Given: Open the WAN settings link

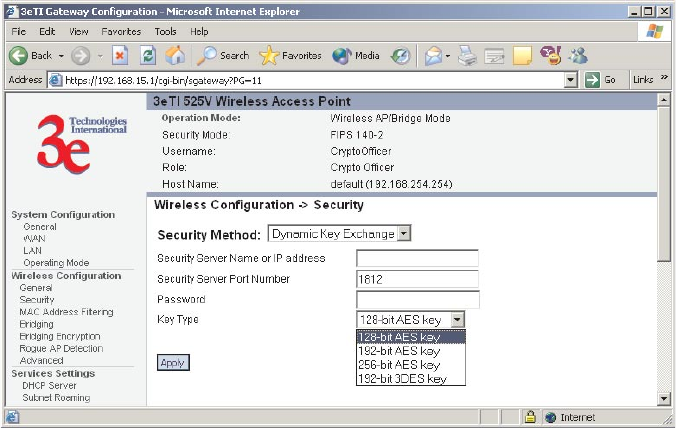Looking at the screenshot, I should click(34, 238).
